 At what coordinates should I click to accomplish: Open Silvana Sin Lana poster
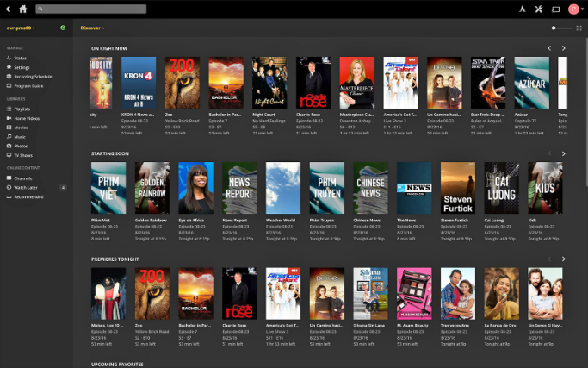tap(370, 293)
